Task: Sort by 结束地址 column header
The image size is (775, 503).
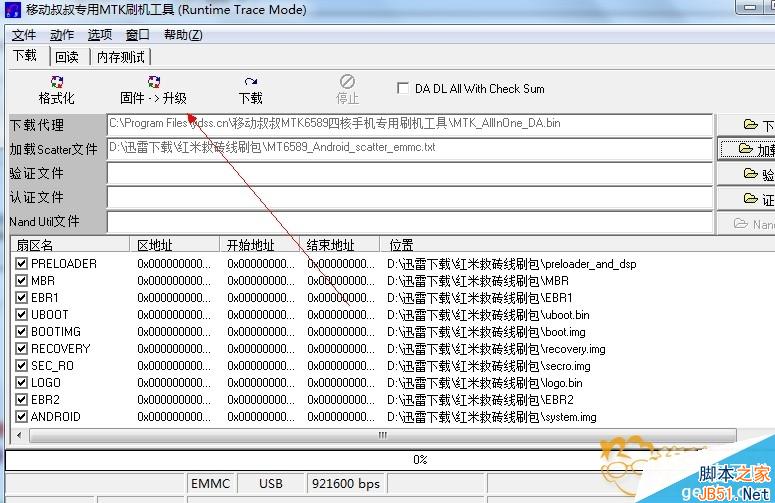Action: (340, 245)
